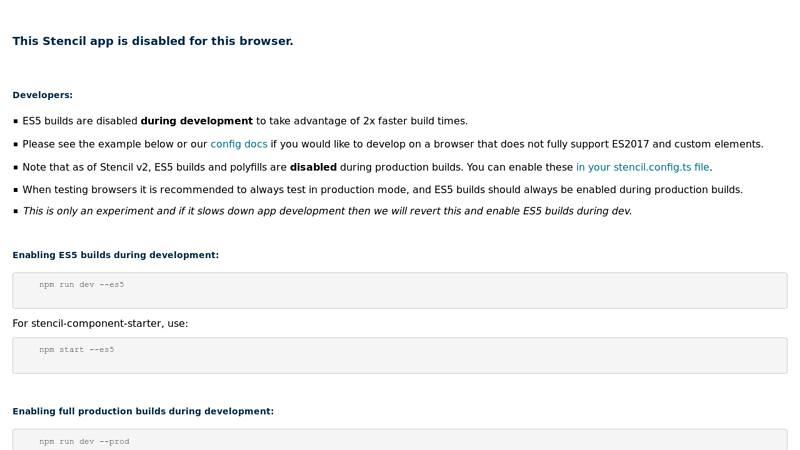Click the 'Developers:' subheading
This screenshot has height=450, width=800.
[x=42, y=95]
